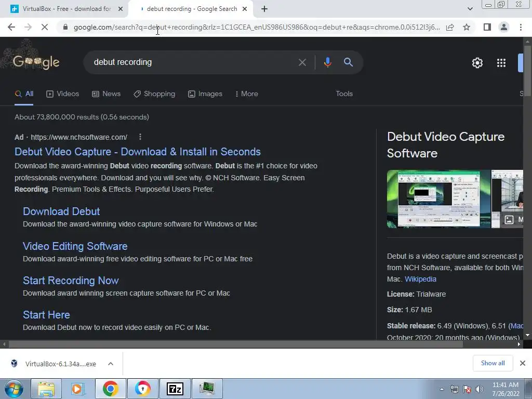Switch to Shopping results
Image resolution: width=532 pixels, height=399 pixels.
pos(154,94)
